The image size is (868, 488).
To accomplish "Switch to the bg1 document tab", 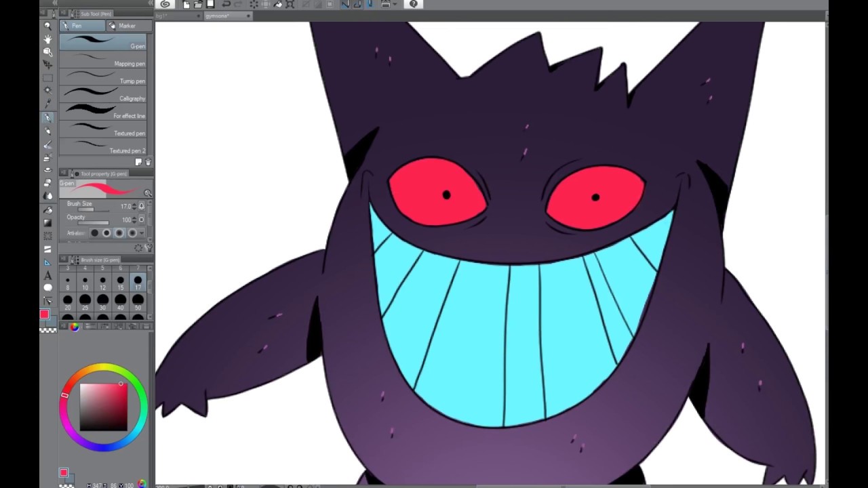I will [x=179, y=16].
